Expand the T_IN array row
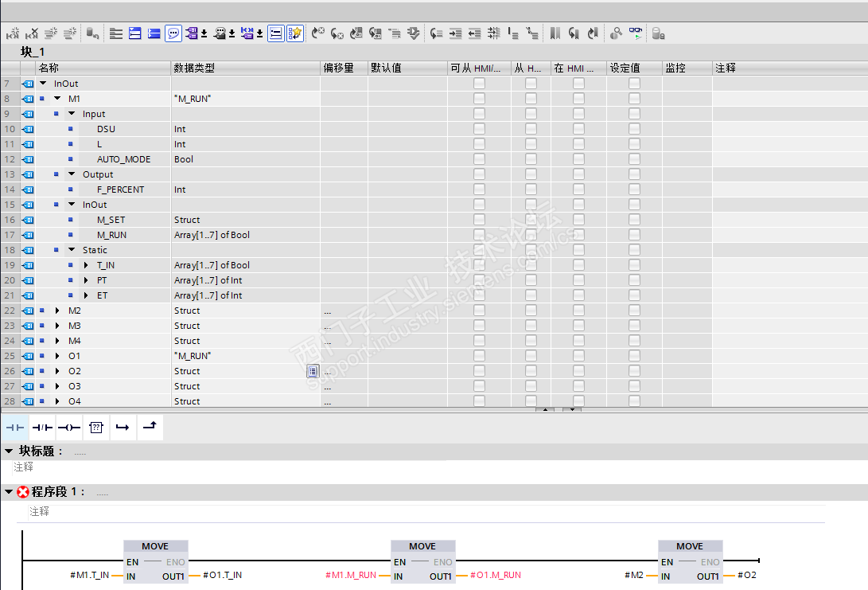The image size is (868, 590). pos(86,265)
